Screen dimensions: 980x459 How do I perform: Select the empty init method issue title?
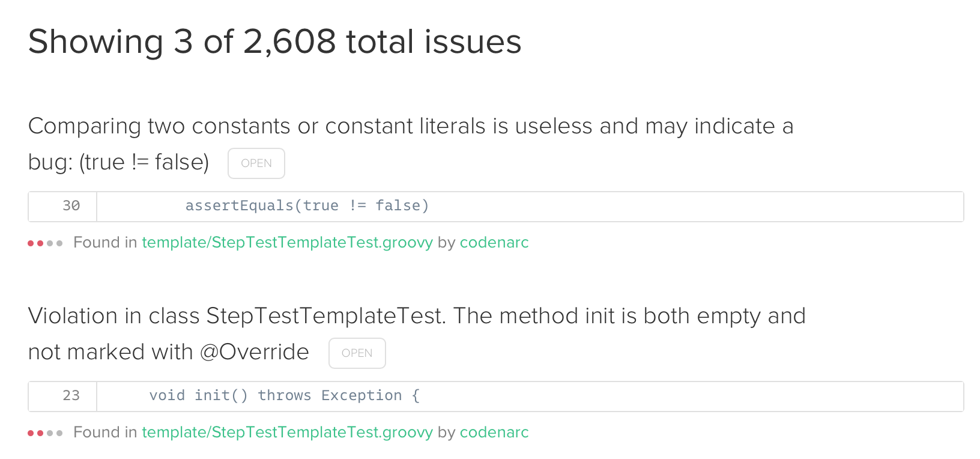coord(417,315)
